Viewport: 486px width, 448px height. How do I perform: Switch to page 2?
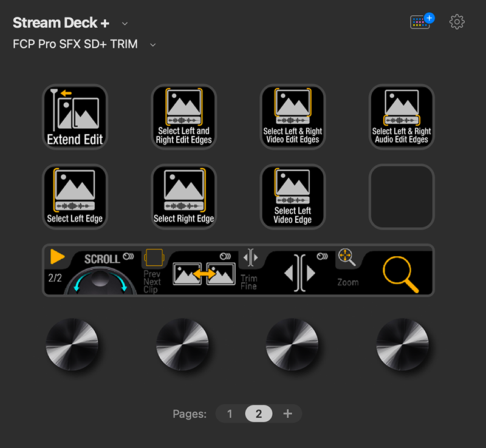tap(258, 413)
